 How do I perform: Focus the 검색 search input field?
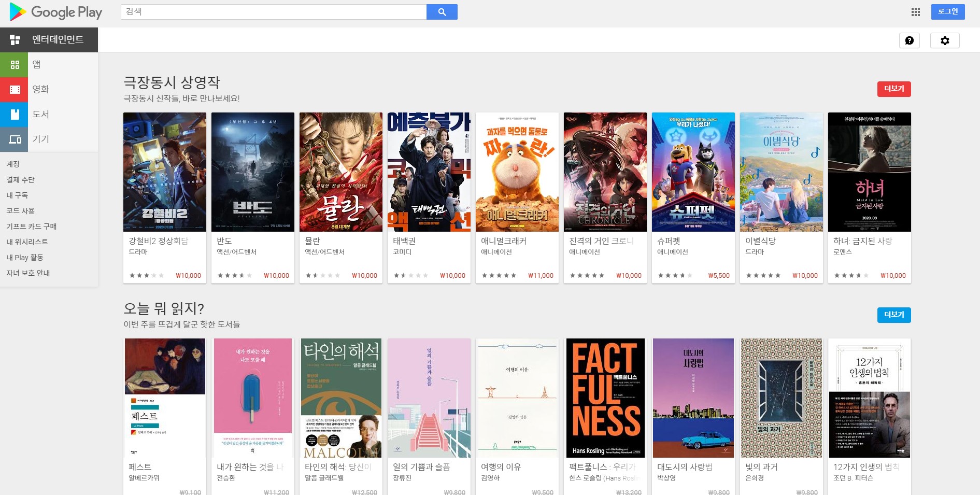coord(274,12)
